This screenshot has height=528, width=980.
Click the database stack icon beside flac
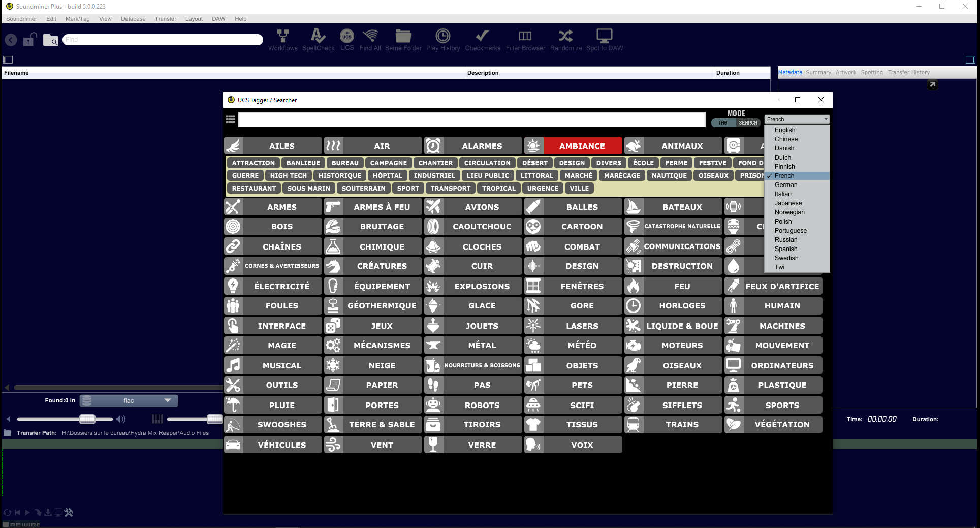tap(87, 400)
